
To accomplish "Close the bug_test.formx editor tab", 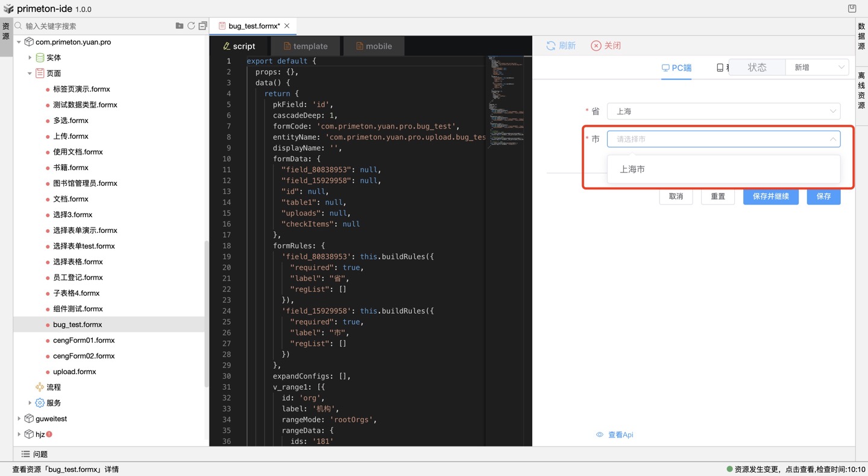I will click(x=287, y=26).
